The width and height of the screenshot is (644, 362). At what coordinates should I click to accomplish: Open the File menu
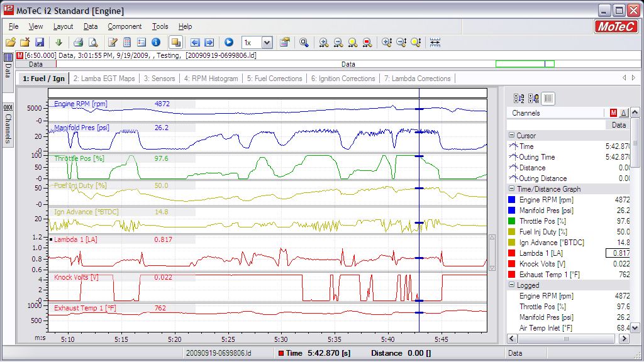coord(14,26)
